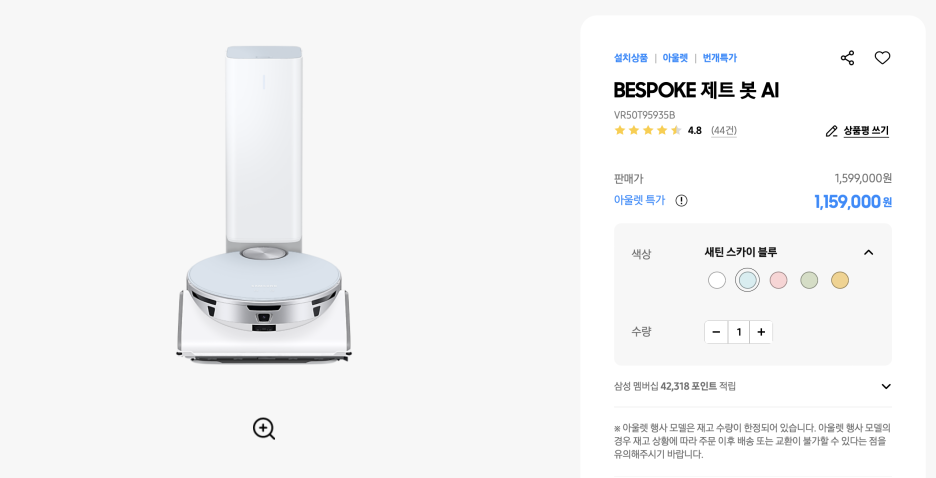Open the 아울렛 tag link

tap(675, 58)
